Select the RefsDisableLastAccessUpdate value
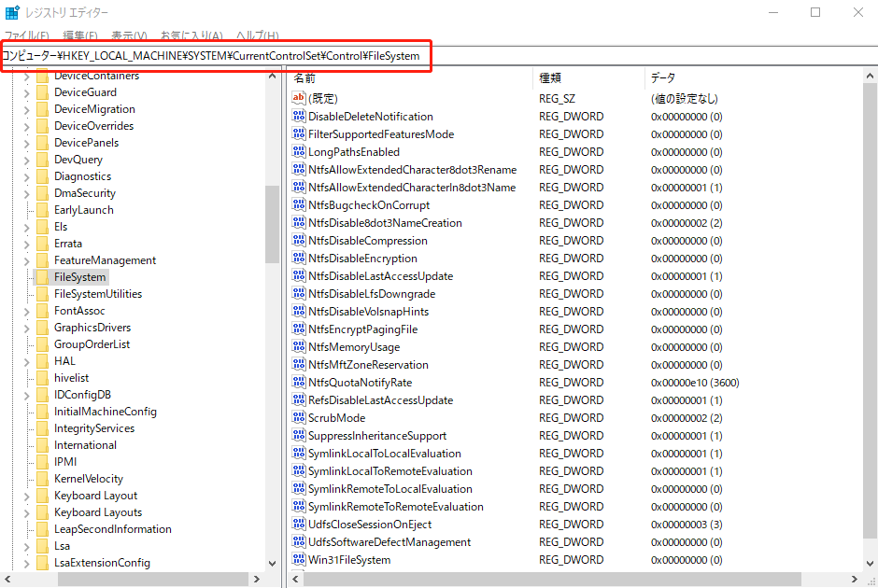The width and height of the screenshot is (878, 588). click(380, 400)
